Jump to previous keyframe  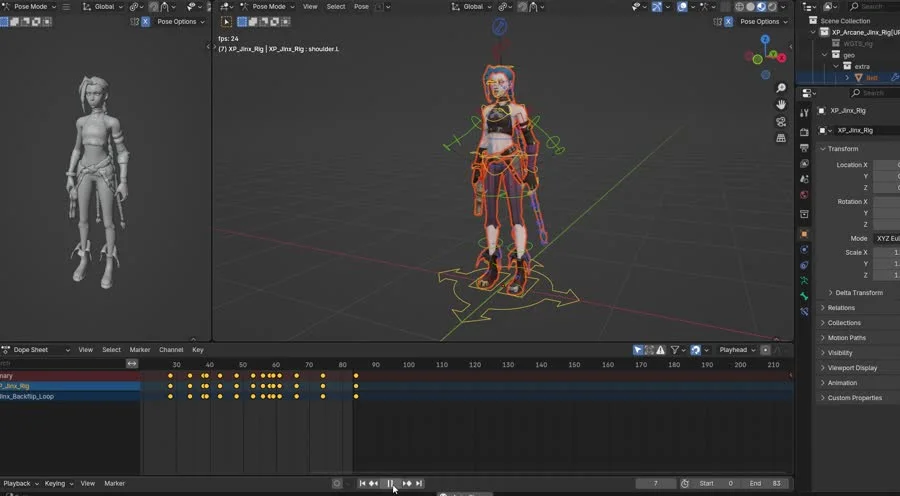tap(374, 483)
